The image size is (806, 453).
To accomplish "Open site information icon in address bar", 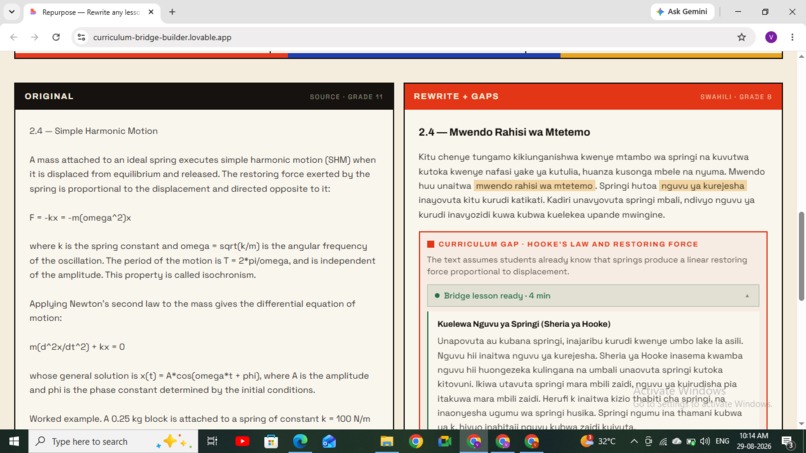I will pyautogui.click(x=81, y=37).
